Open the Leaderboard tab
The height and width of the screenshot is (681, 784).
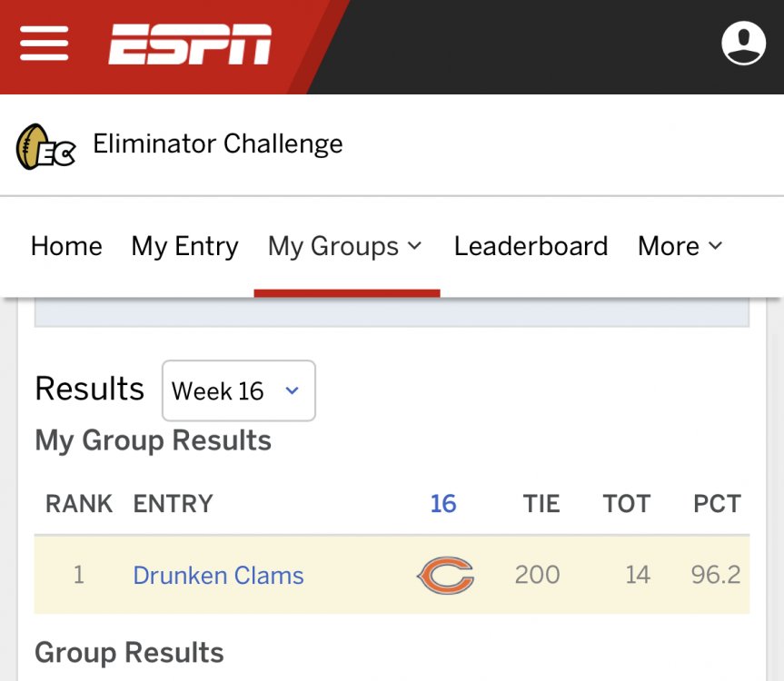coord(531,246)
